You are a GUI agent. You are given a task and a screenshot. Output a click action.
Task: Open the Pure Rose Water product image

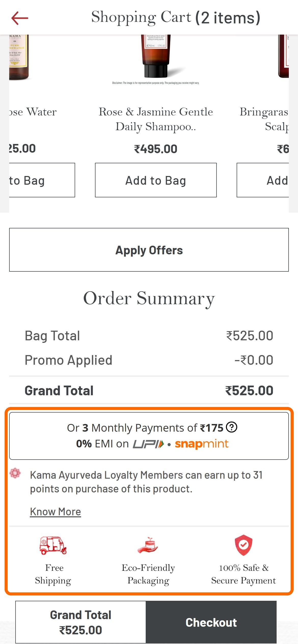[19, 57]
